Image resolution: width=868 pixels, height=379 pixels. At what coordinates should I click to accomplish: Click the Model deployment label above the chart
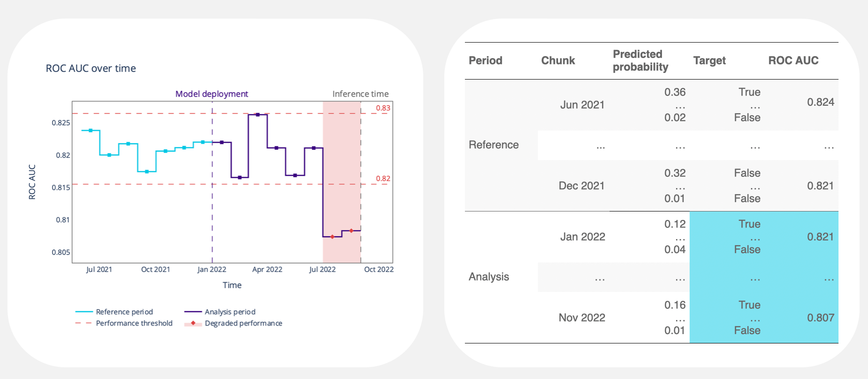coord(212,94)
